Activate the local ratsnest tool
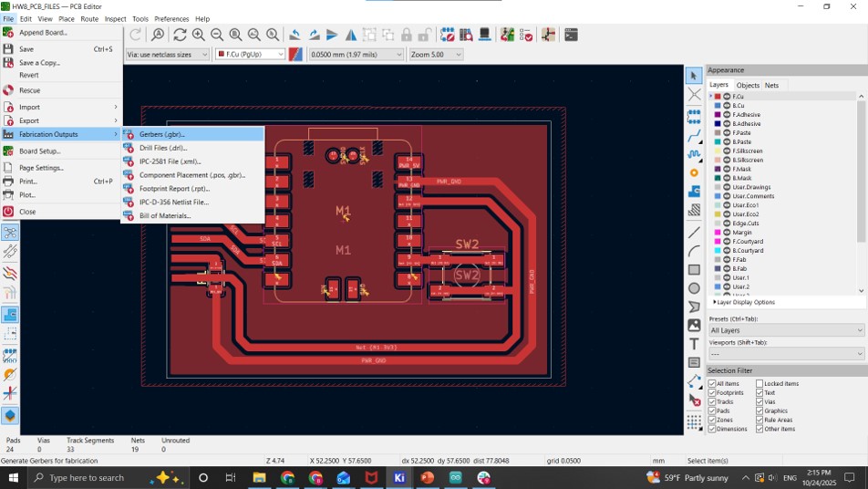 694,95
